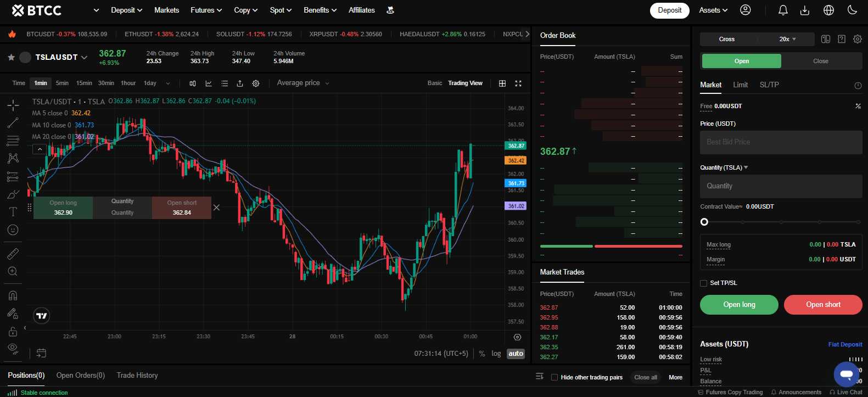Toggle lock all drawing tools
The image size is (868, 397).
[x=13, y=331]
